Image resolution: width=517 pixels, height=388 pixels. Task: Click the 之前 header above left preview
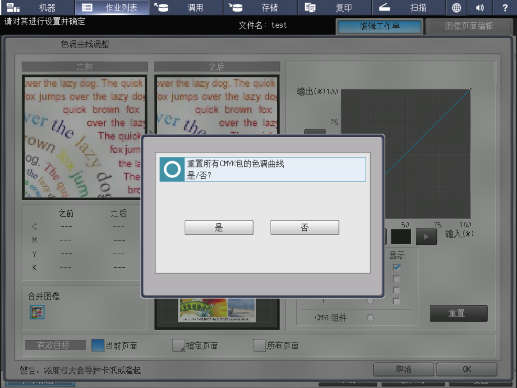pos(85,67)
